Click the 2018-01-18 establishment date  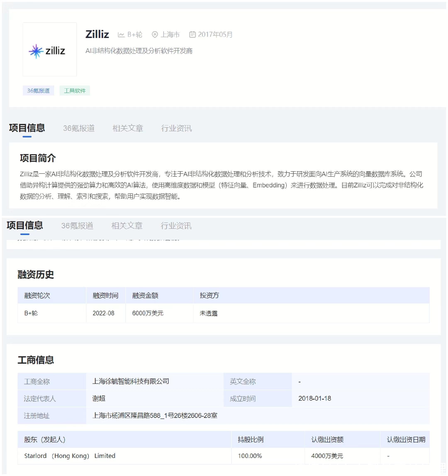(x=315, y=398)
